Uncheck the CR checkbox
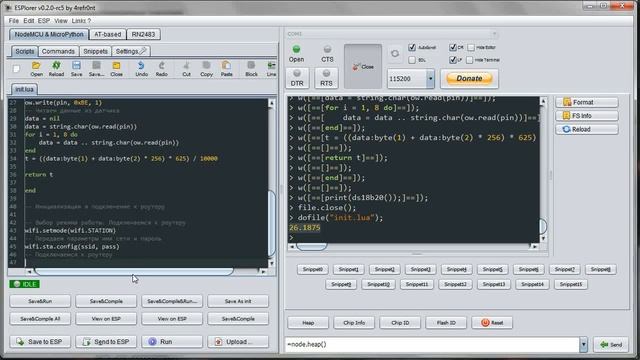Screen dimensions: 640x360 (453, 47)
